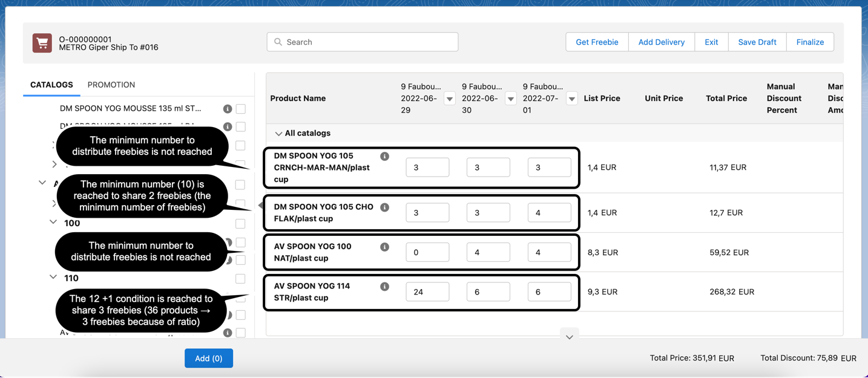The height and width of the screenshot is (378, 868).
Task: Toggle the checkbox next to catalog 110
Action: 240,279
